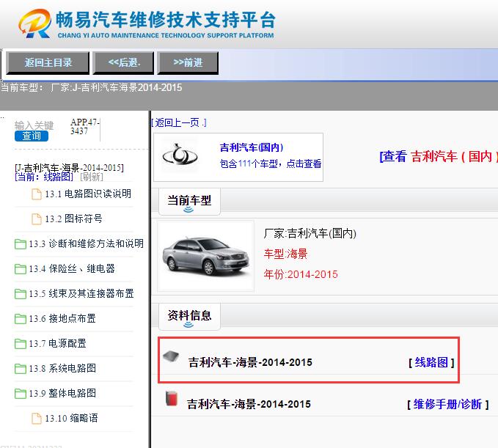Click the folder icon next to 13.8
This screenshot has width=498, height=448.
click(x=21, y=369)
